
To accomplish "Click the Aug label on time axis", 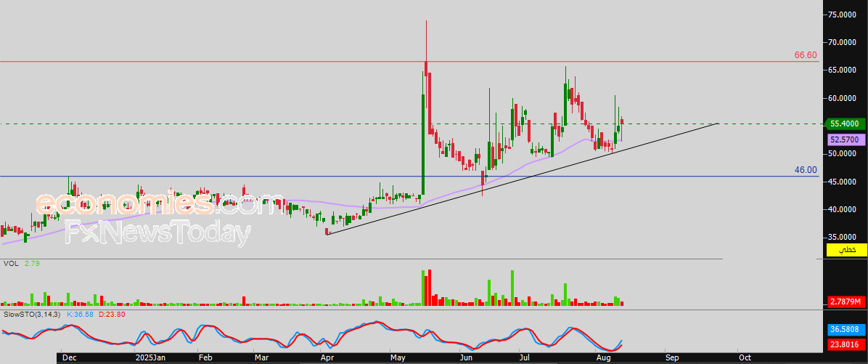I will coord(602,358).
